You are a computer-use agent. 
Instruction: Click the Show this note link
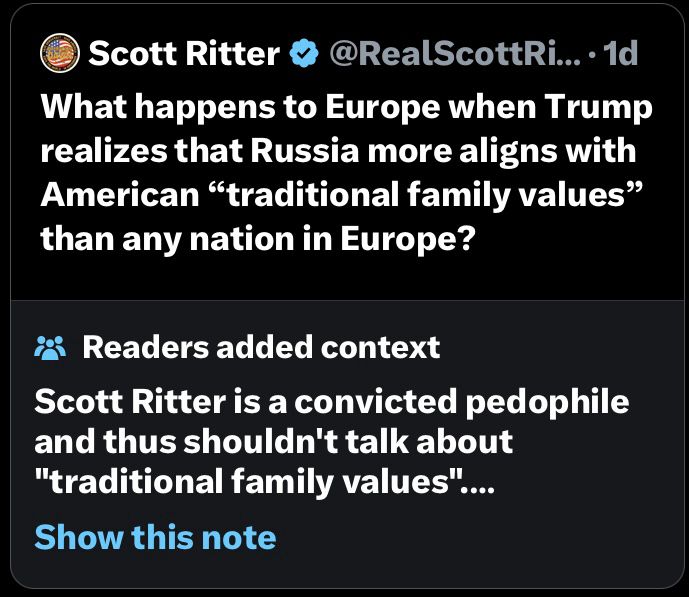[x=155, y=537]
